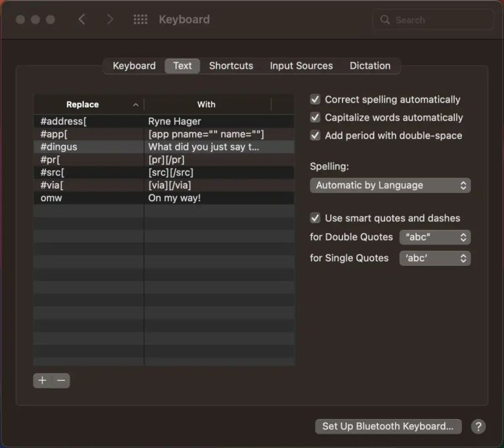
Task: Click the magnifying glass search icon
Action: coord(385,20)
